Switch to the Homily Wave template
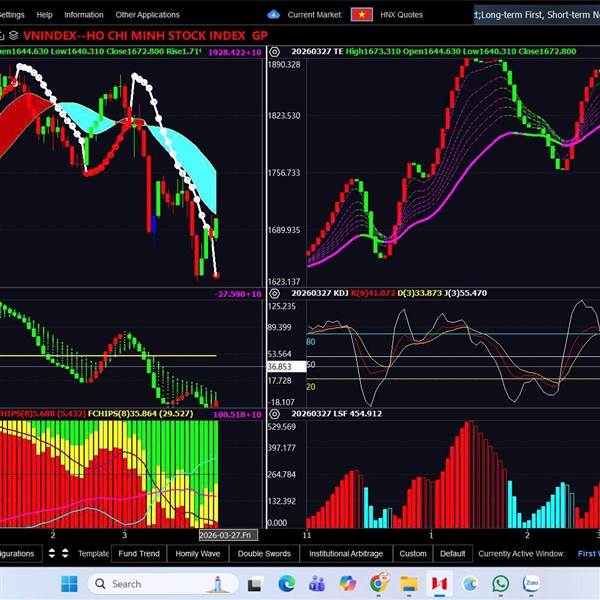600x600 pixels. [198, 553]
